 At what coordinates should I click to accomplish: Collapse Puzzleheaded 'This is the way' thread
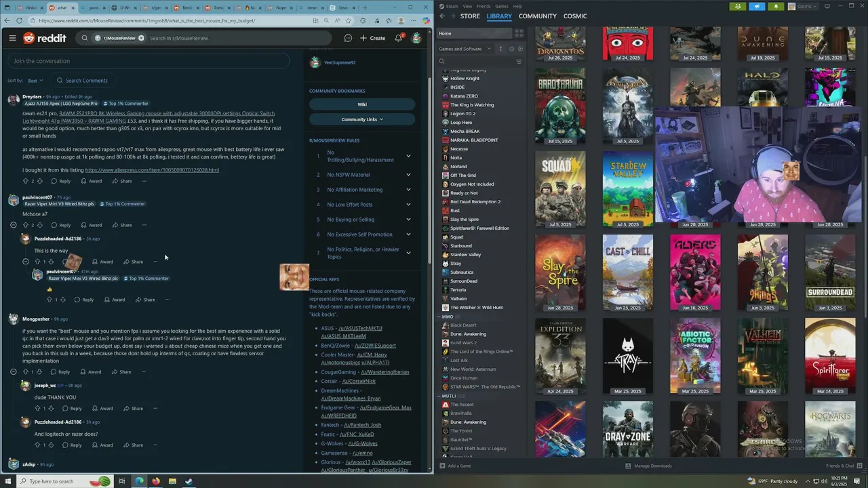[26, 262]
